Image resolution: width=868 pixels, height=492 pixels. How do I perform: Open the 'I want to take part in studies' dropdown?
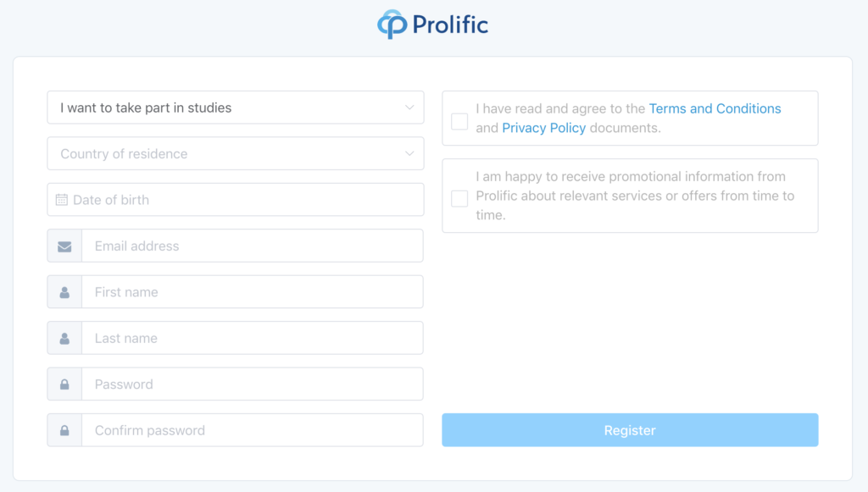[x=236, y=108]
